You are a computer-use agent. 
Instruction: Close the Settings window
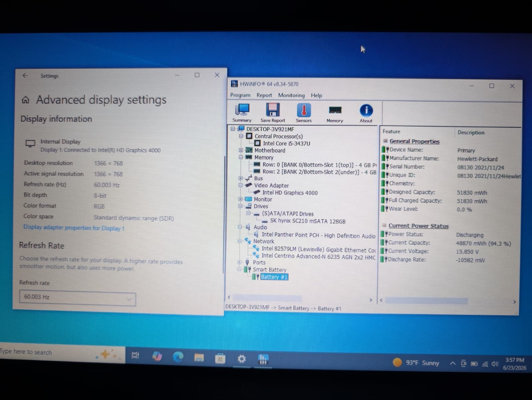(217, 75)
